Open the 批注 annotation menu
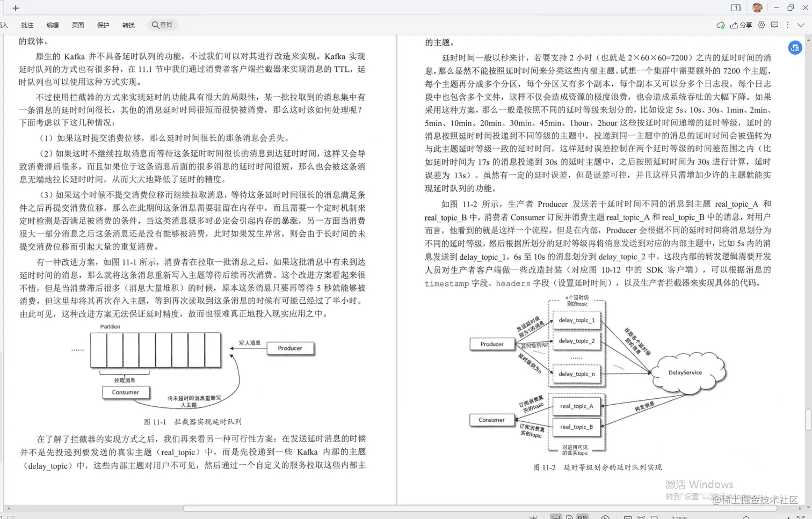The width and height of the screenshot is (812, 519). [x=27, y=25]
